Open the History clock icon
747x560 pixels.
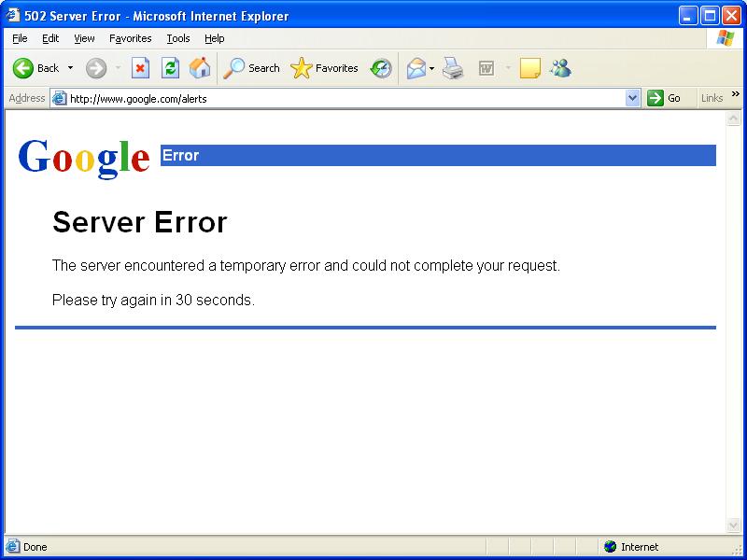click(x=381, y=68)
